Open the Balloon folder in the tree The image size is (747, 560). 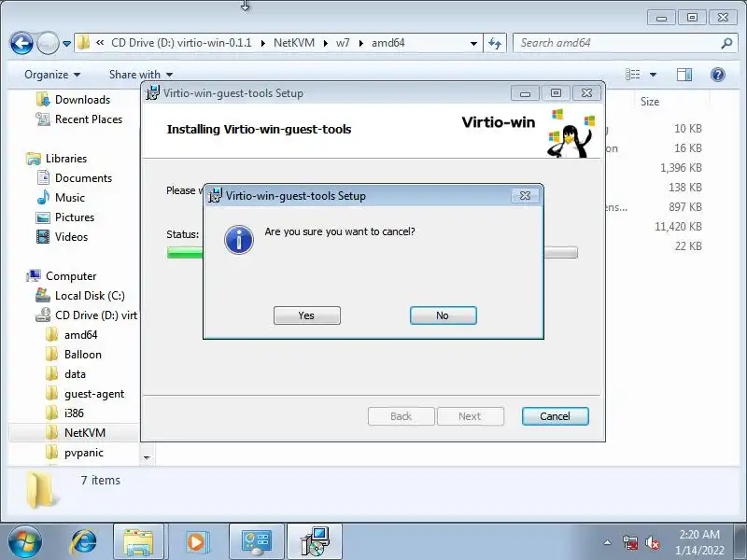click(x=83, y=355)
